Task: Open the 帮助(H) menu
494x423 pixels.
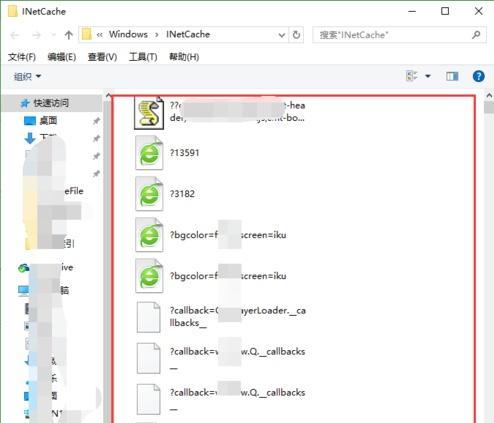Action: [x=184, y=57]
